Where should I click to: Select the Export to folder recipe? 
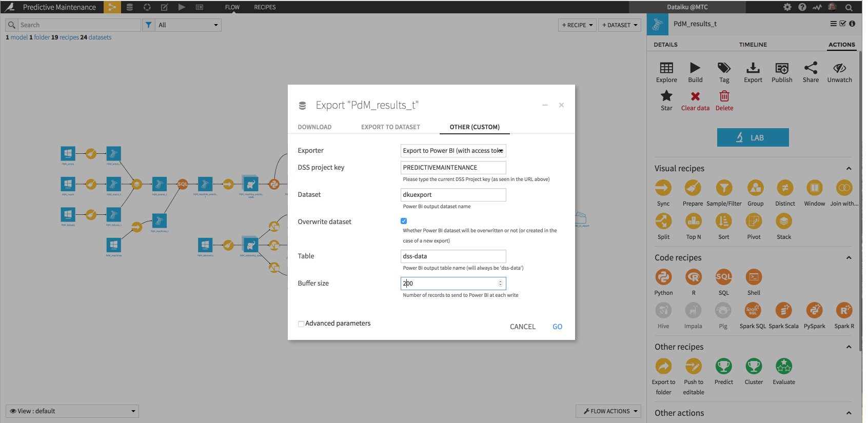[663, 367]
